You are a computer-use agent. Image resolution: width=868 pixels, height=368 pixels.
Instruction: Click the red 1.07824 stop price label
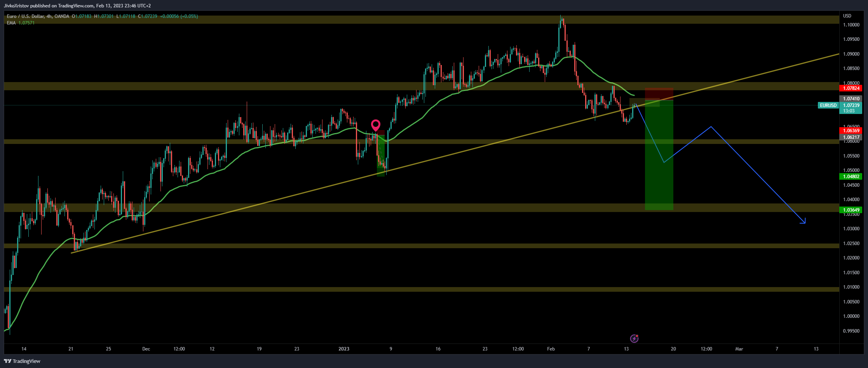tap(851, 88)
